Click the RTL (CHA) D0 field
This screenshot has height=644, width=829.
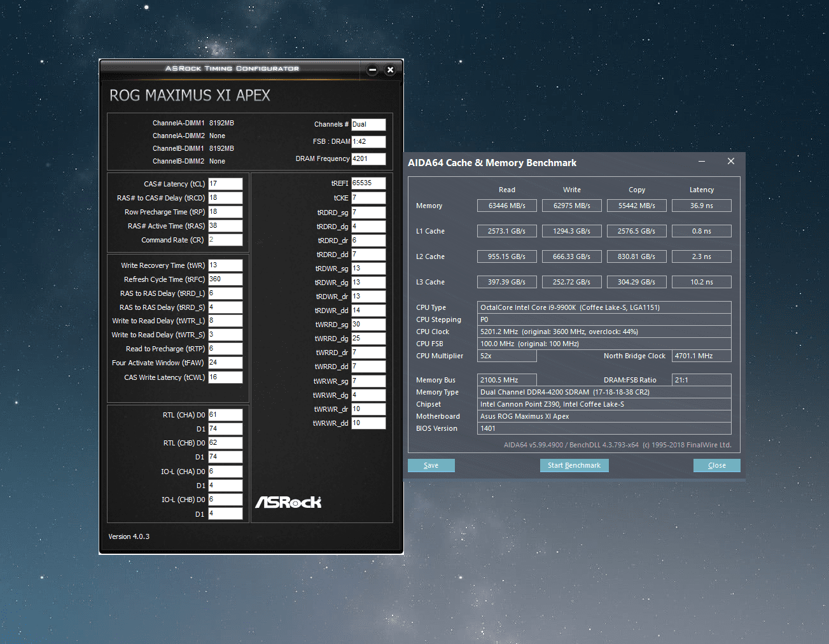[225, 415]
